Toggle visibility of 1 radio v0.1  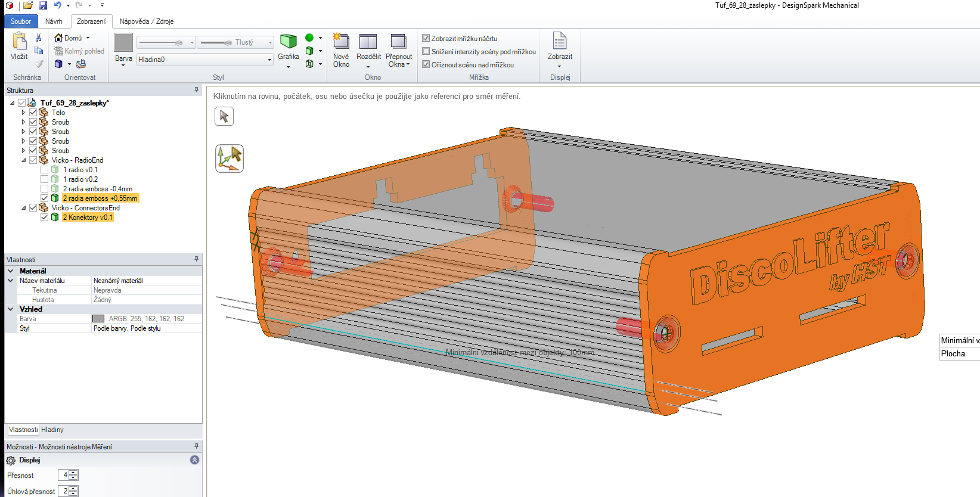tap(45, 170)
